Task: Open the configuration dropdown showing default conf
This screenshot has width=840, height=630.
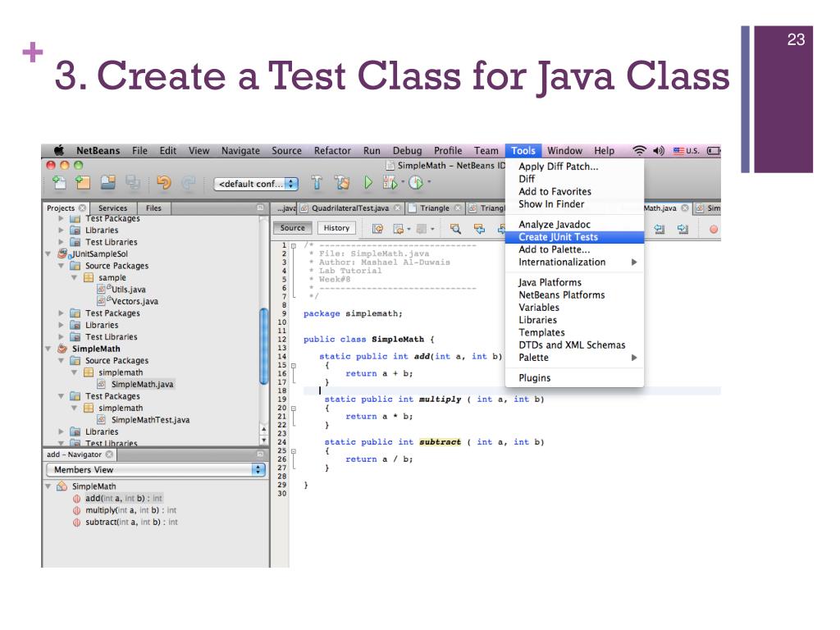Action: coord(256,184)
